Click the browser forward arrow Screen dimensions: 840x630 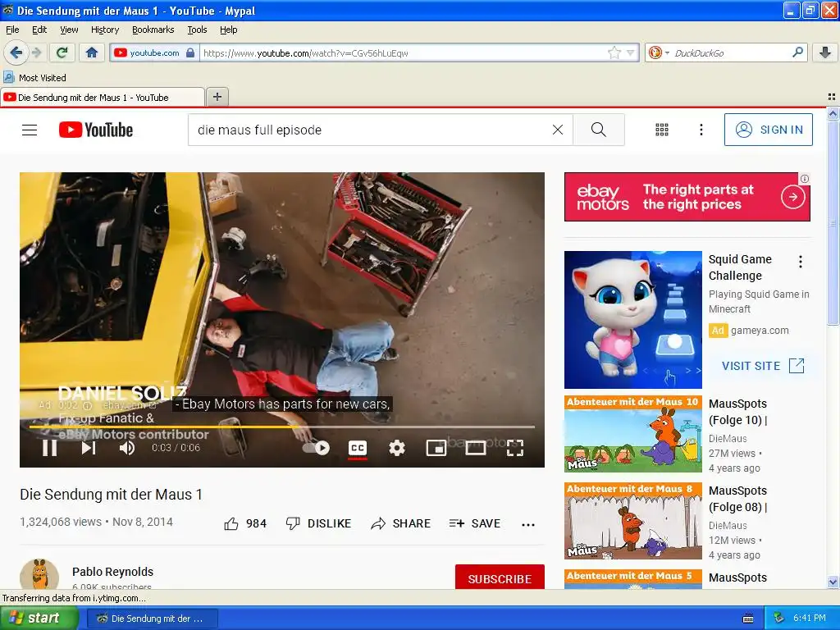tap(36, 52)
